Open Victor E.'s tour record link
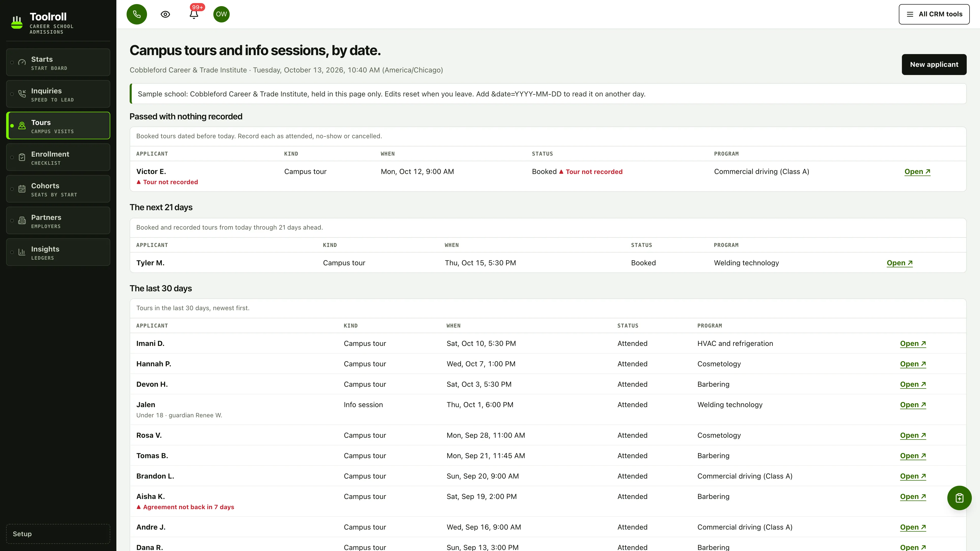Screen dimensions: 980x551 tap(917, 171)
